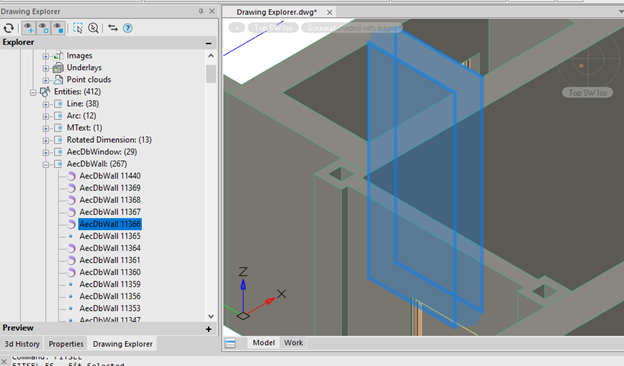This screenshot has width=624, height=366.
Task: Select AecDbWindow: (29) entry
Action: click(x=102, y=152)
